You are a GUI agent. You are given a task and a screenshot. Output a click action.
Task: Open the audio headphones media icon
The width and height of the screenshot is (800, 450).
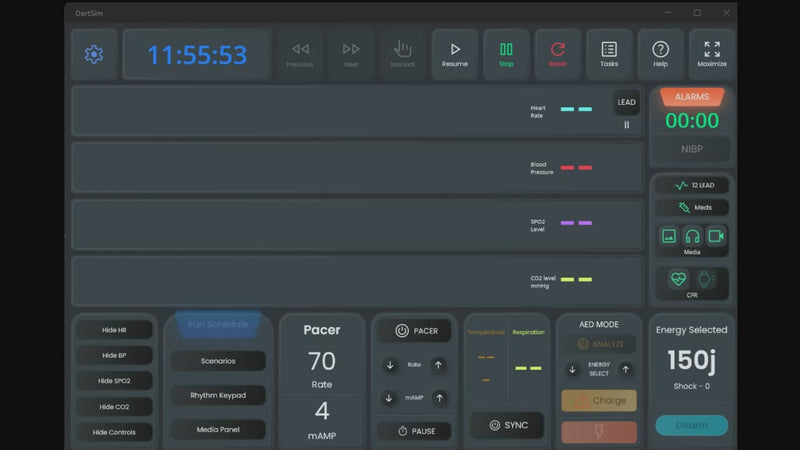(x=692, y=236)
